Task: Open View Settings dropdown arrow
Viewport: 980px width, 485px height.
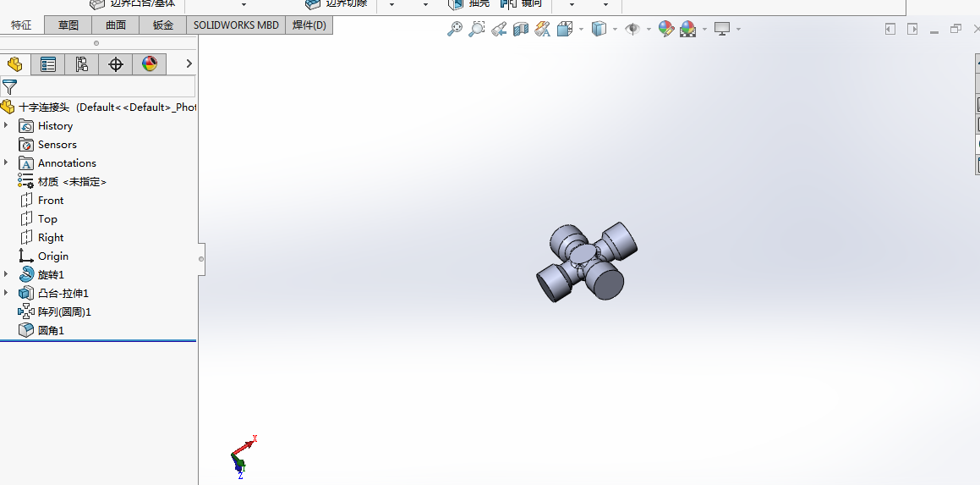Action: tap(739, 29)
